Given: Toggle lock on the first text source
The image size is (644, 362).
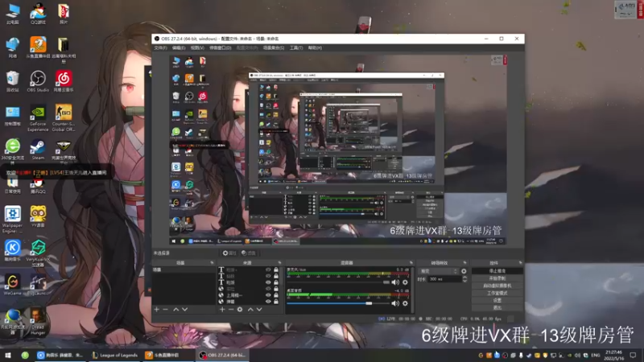Looking at the screenshot, I should 276,269.
